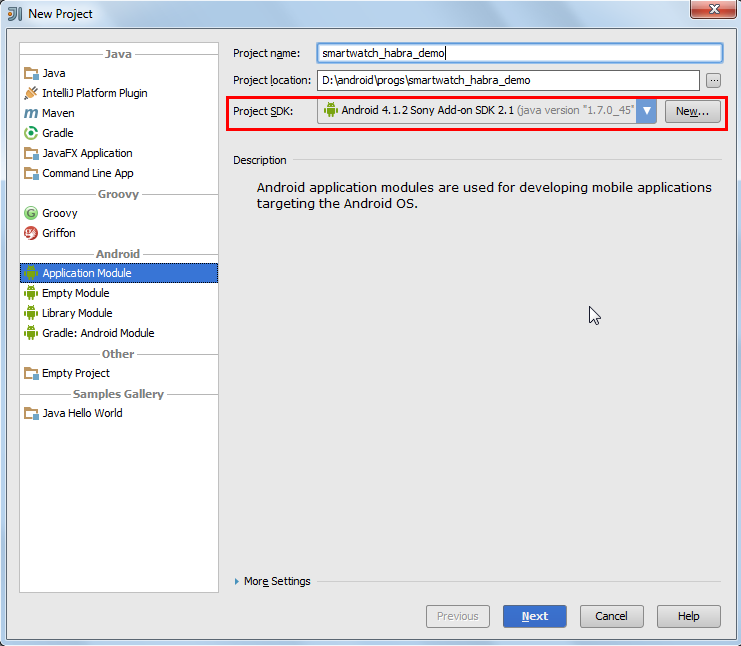Screen dimensions: 741x646
Task: Focus the Project name input field
Action: pos(520,53)
